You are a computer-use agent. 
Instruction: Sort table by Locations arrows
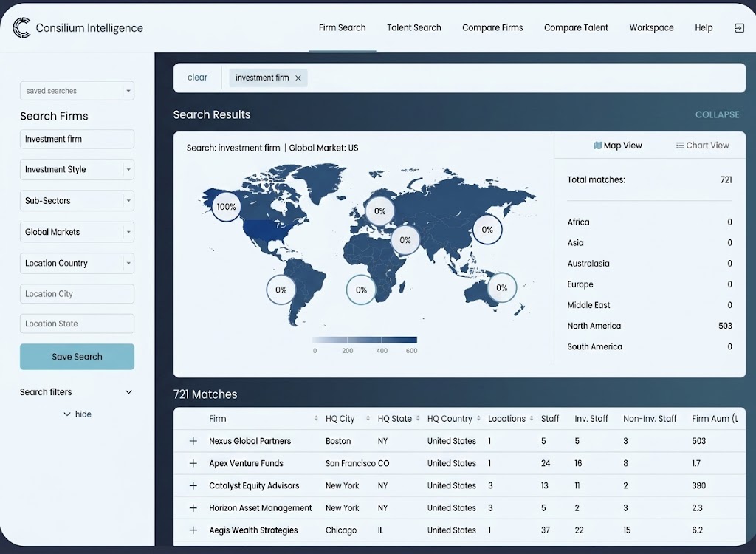532,418
